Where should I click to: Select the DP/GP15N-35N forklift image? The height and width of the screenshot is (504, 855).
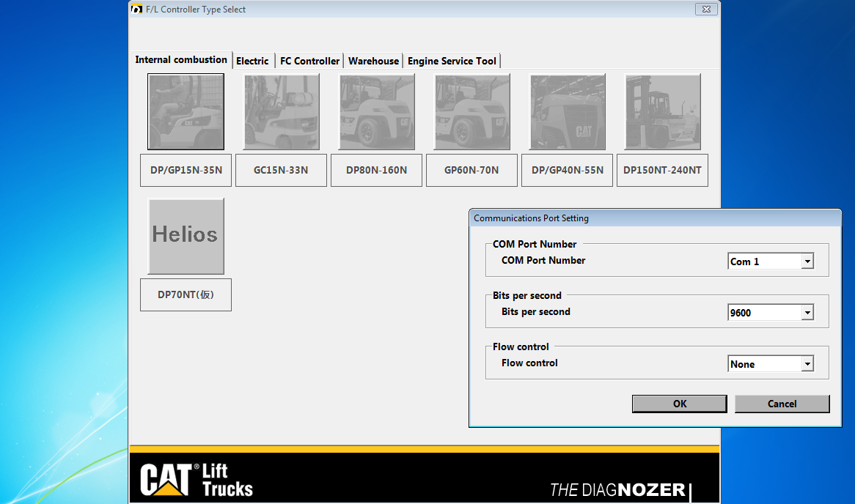(186, 111)
